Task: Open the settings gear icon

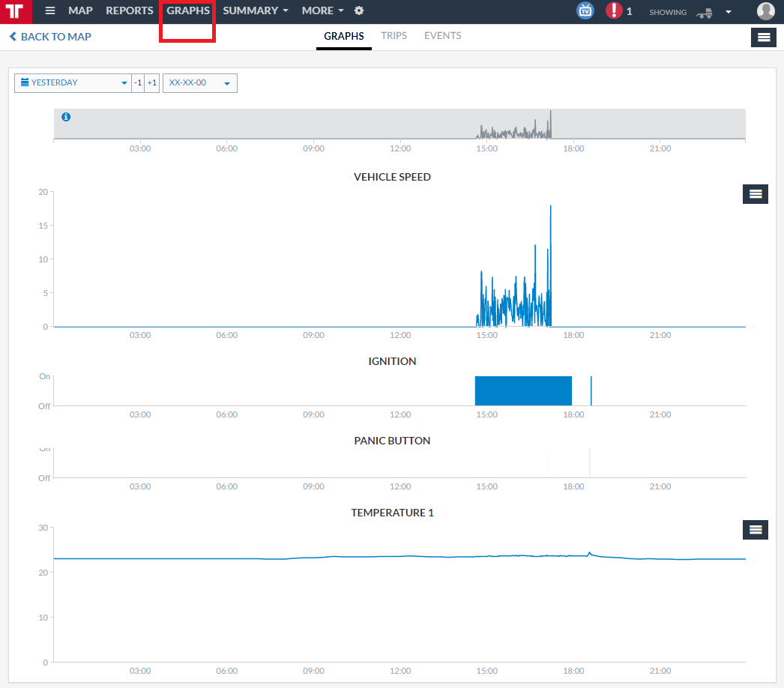Action: pyautogui.click(x=358, y=10)
